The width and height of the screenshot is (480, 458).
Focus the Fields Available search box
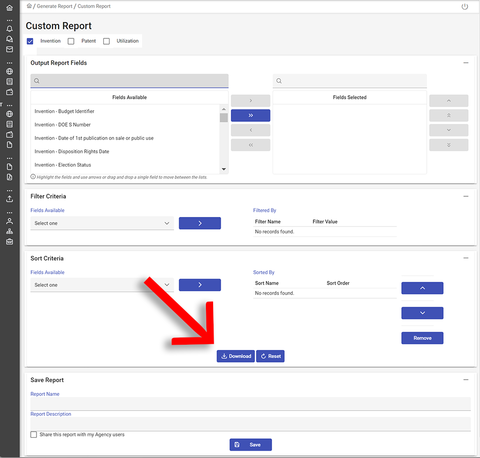129,81
